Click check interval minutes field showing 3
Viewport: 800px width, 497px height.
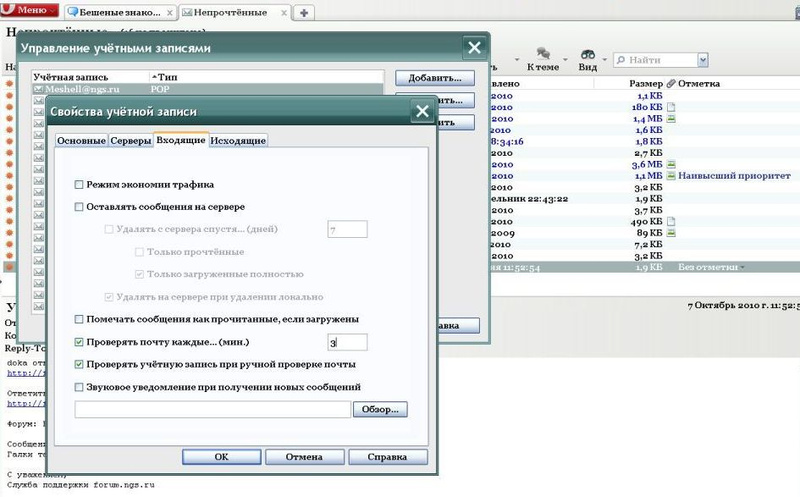[x=347, y=342]
